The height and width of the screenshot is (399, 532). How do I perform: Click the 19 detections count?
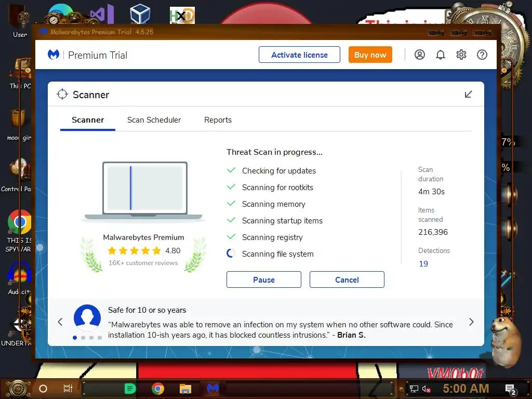point(423,263)
